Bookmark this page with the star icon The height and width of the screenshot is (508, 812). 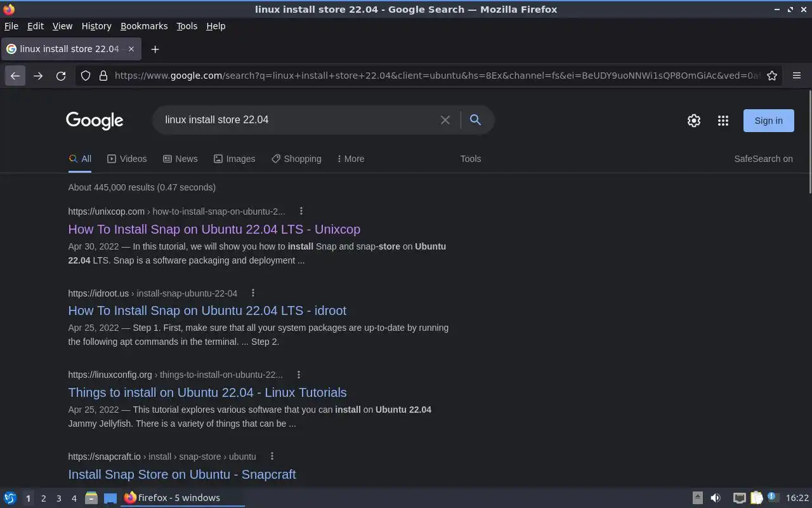pos(772,76)
